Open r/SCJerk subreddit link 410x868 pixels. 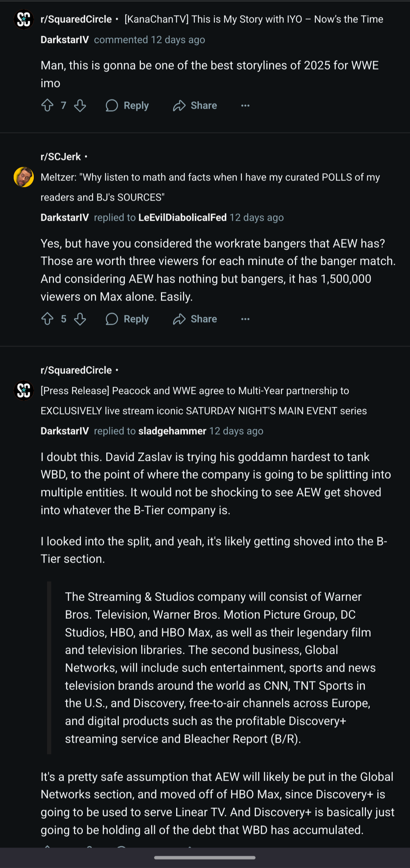click(61, 157)
